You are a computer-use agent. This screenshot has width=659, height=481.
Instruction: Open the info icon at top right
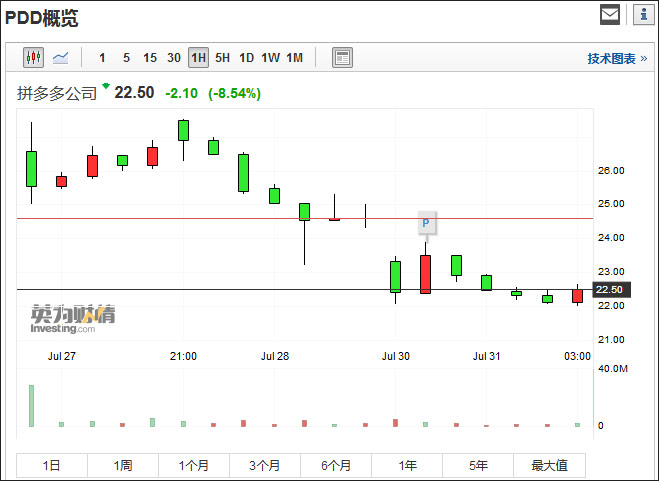click(641, 15)
